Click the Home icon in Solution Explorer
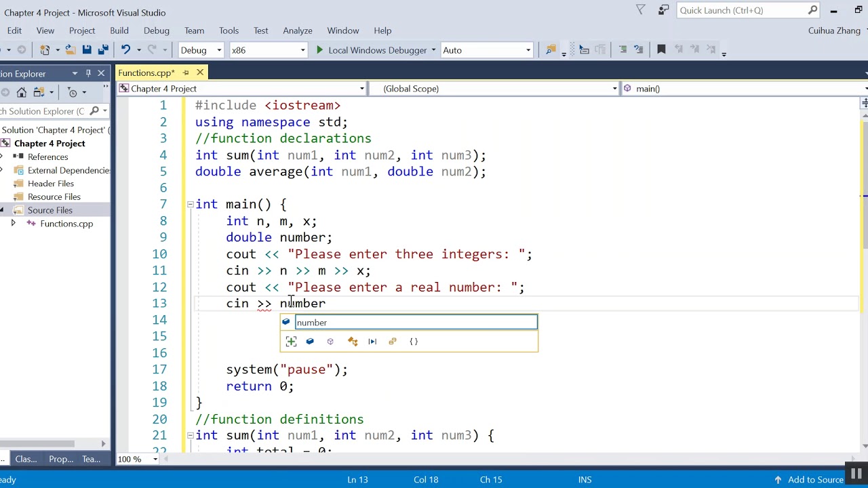Viewport: 868px width, 488px height. click(x=22, y=92)
